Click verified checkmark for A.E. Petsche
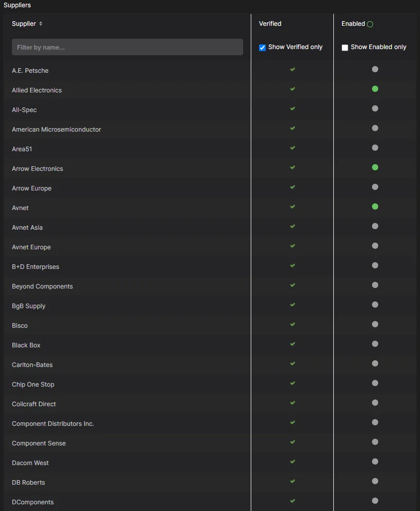Image resolution: width=420 pixels, height=511 pixels. (293, 69)
